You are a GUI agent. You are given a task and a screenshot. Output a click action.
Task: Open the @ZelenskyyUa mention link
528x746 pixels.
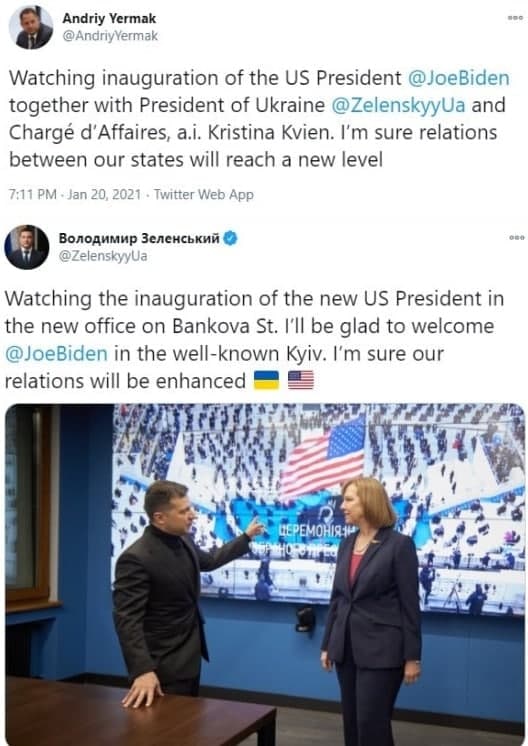pyautogui.click(x=398, y=105)
